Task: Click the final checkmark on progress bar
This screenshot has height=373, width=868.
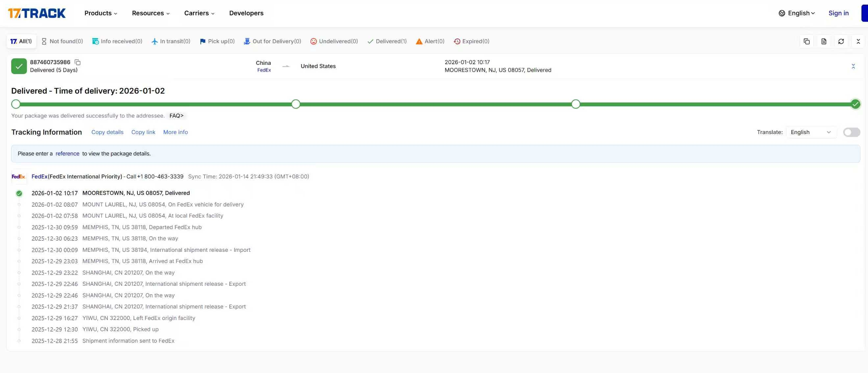Action: point(855,104)
